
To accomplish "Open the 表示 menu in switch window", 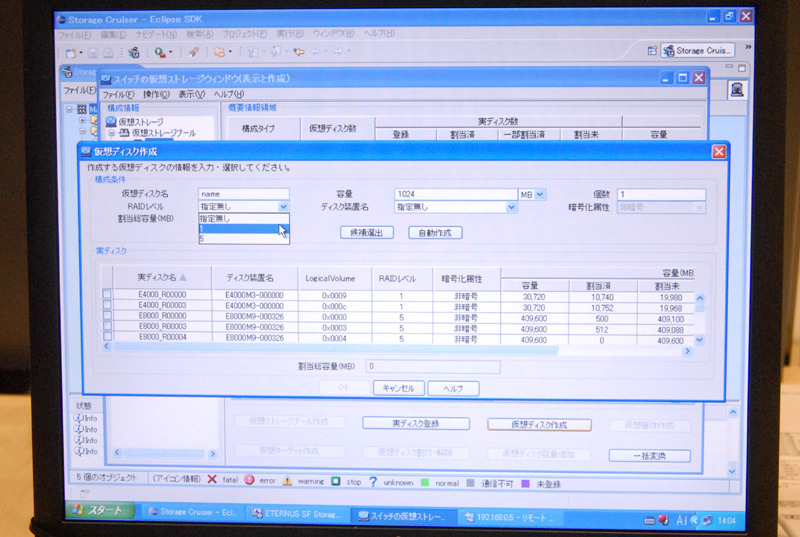I will [x=192, y=94].
